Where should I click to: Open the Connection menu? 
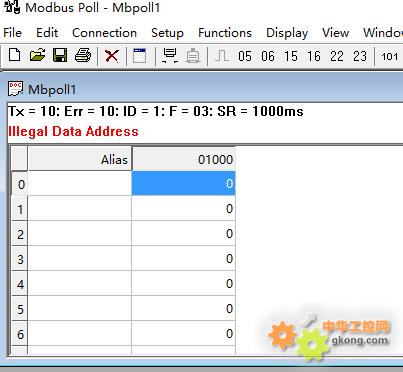[104, 33]
